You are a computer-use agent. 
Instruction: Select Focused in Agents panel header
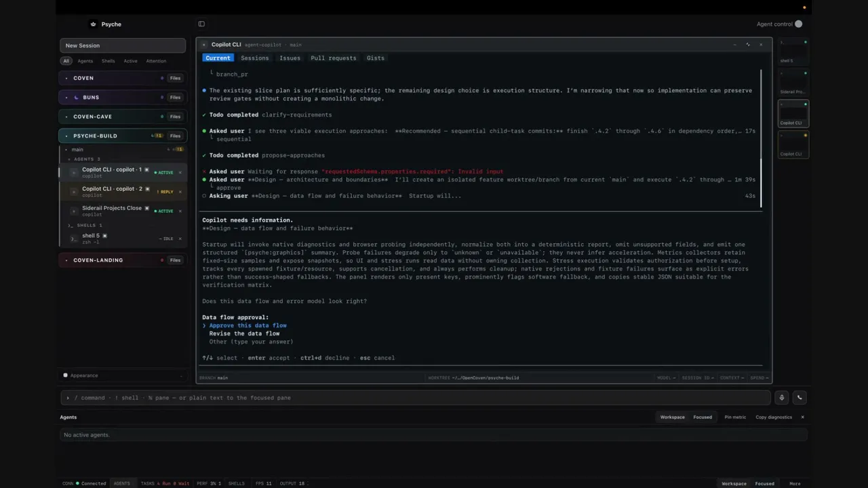(x=703, y=418)
